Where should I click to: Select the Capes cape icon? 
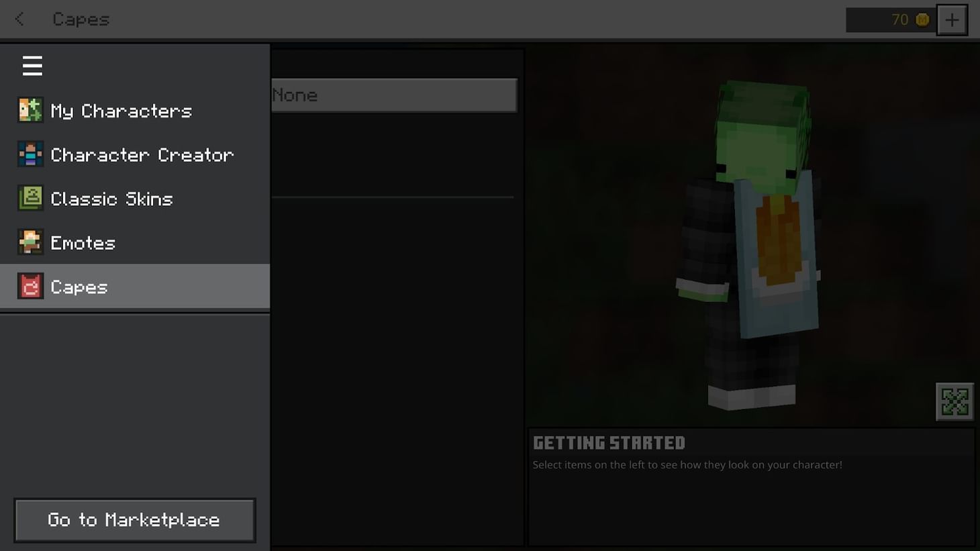(x=30, y=286)
